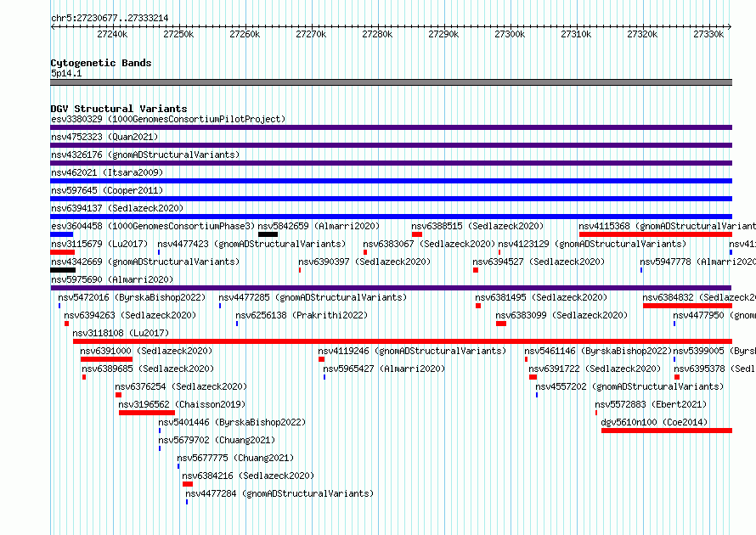Click the purple bar under nsv5975690

coord(391,288)
